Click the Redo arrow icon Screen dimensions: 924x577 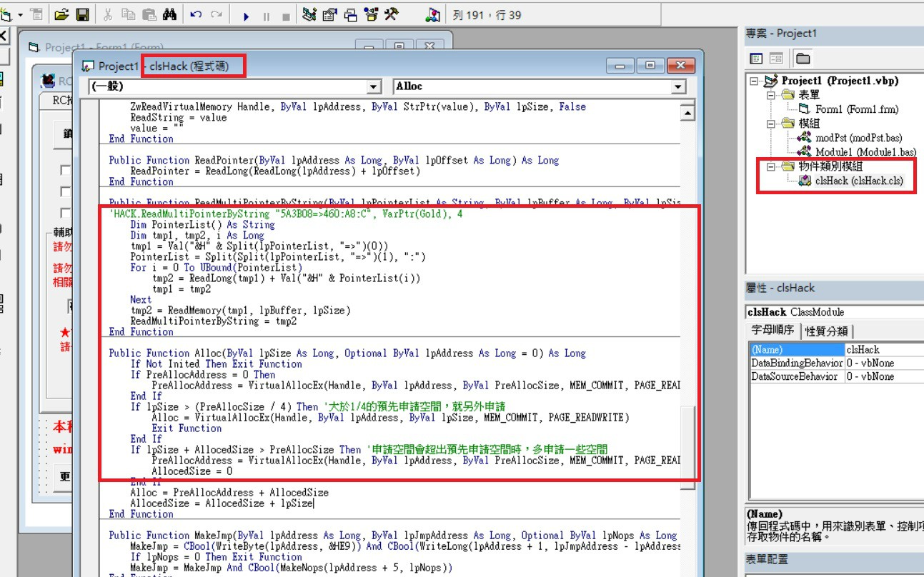216,14
